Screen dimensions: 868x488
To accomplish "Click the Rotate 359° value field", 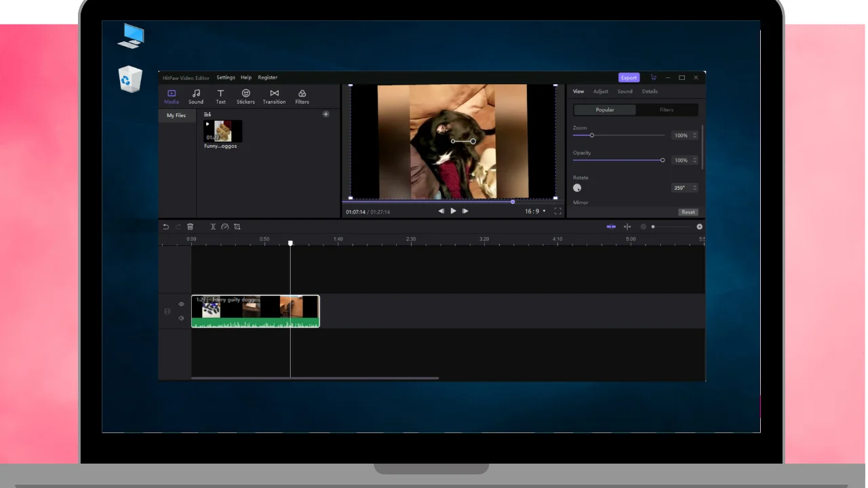I will point(679,188).
